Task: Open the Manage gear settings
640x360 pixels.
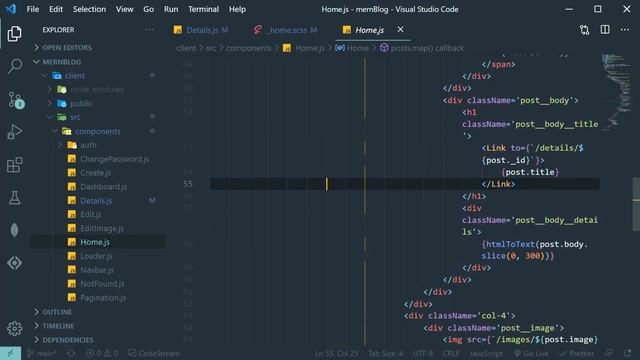Action: [x=14, y=329]
